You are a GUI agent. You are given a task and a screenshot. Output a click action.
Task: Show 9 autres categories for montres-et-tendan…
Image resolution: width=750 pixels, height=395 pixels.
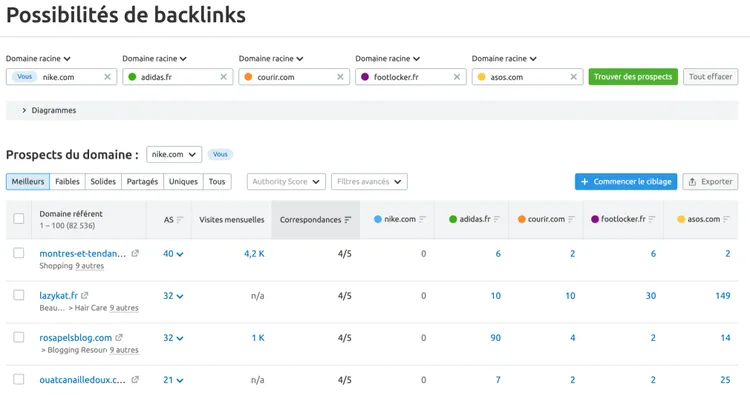point(89,266)
